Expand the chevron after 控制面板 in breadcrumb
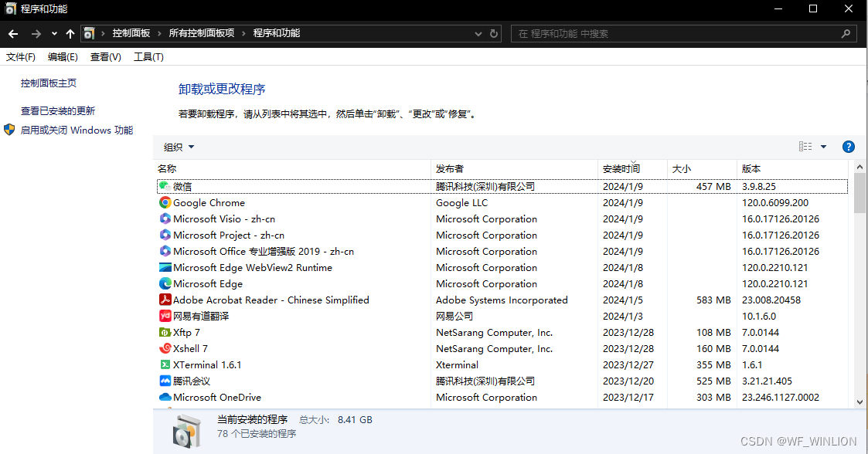This screenshot has height=454, width=868. pyautogui.click(x=159, y=34)
